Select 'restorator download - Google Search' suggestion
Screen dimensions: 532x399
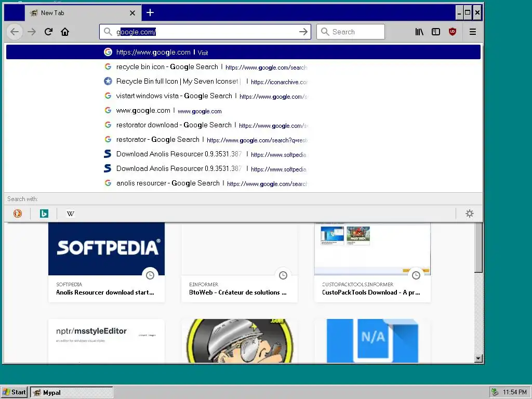[x=243, y=125]
